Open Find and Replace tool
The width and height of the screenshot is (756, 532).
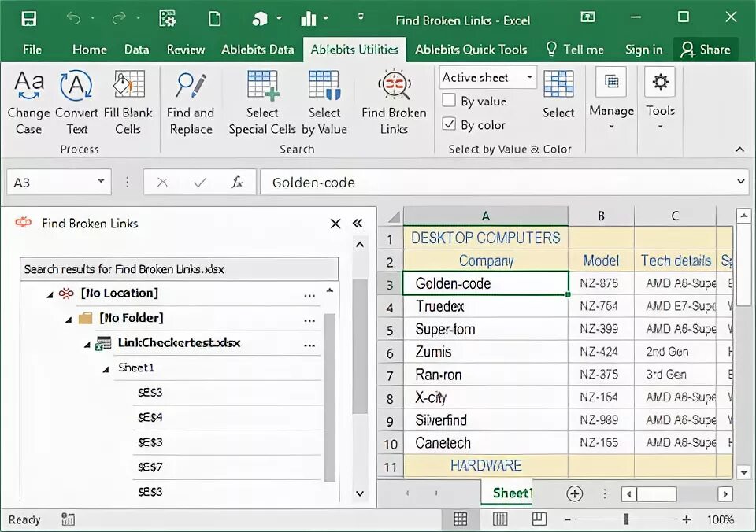pos(191,102)
